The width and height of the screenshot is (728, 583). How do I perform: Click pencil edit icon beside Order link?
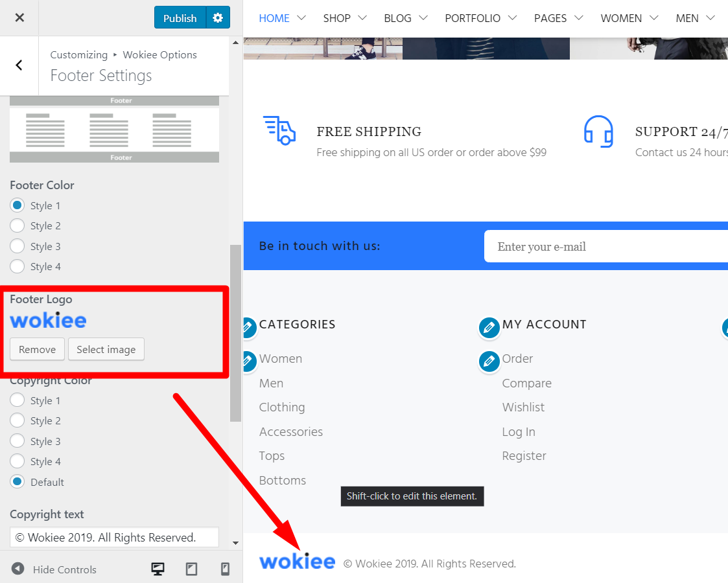tap(489, 361)
